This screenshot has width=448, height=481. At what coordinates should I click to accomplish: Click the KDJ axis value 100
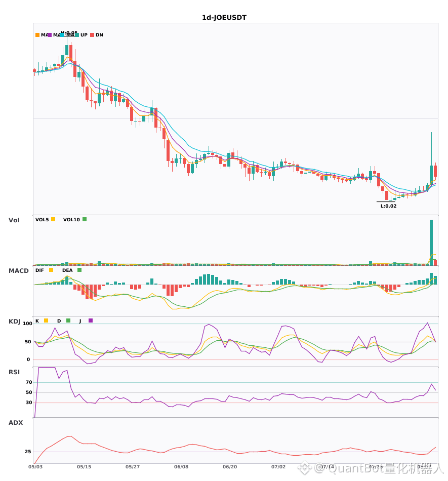27,324
